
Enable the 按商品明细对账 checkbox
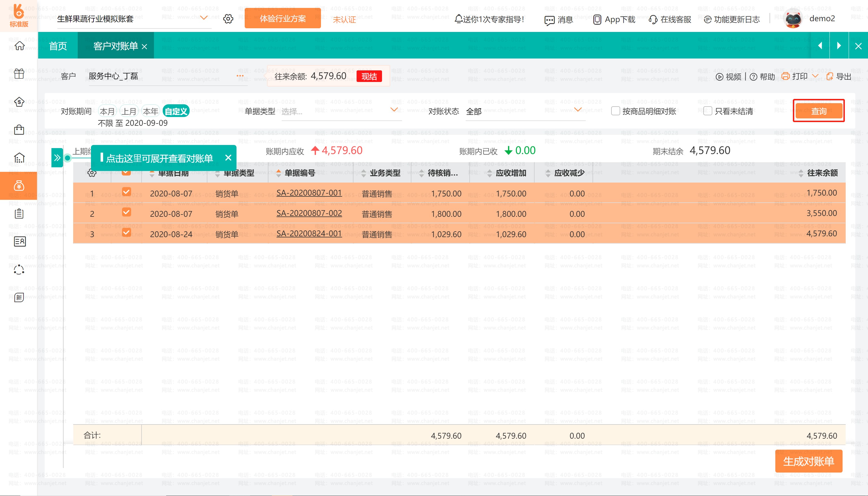pos(615,111)
